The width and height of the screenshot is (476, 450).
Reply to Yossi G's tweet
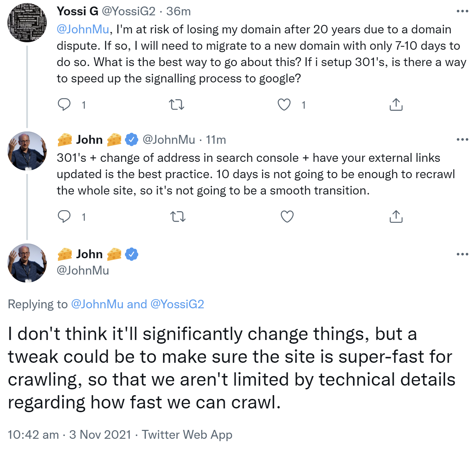coord(64,105)
